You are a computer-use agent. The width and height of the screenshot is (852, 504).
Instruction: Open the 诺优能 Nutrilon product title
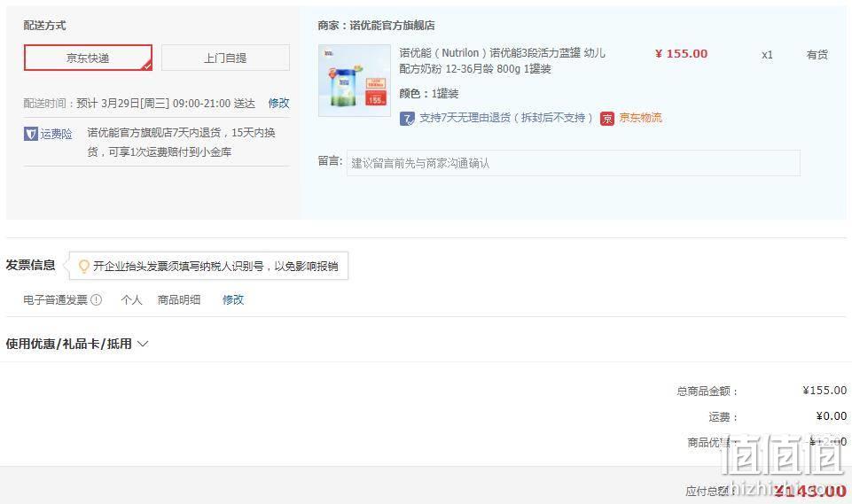(x=502, y=60)
